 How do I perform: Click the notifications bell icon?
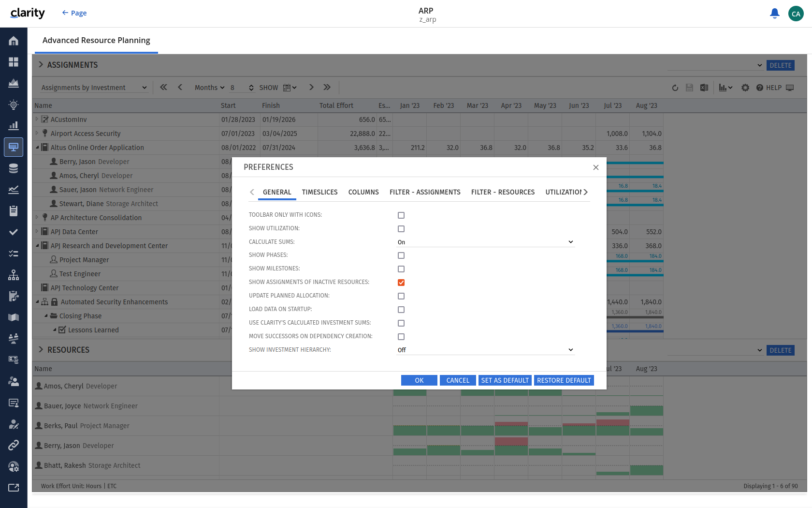775,14
